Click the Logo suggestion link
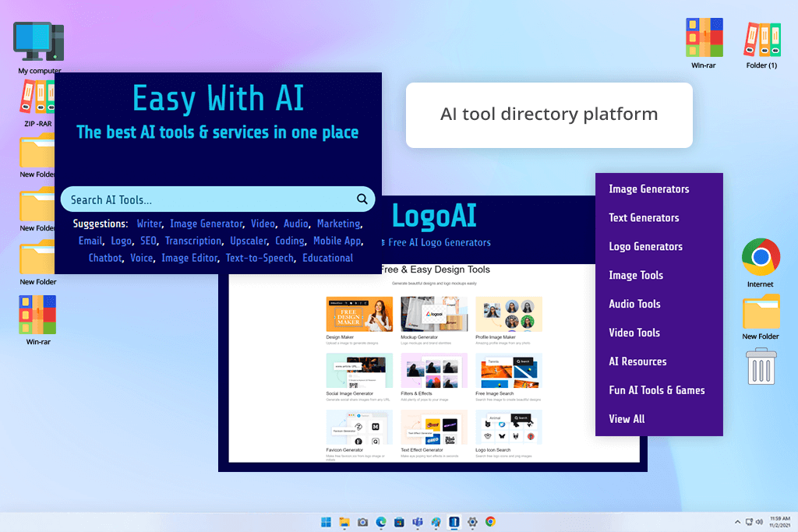Image resolution: width=798 pixels, height=532 pixels. tap(121, 241)
